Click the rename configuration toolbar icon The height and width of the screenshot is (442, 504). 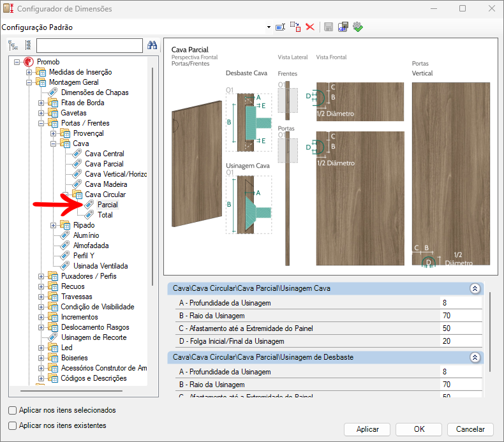[x=280, y=27]
